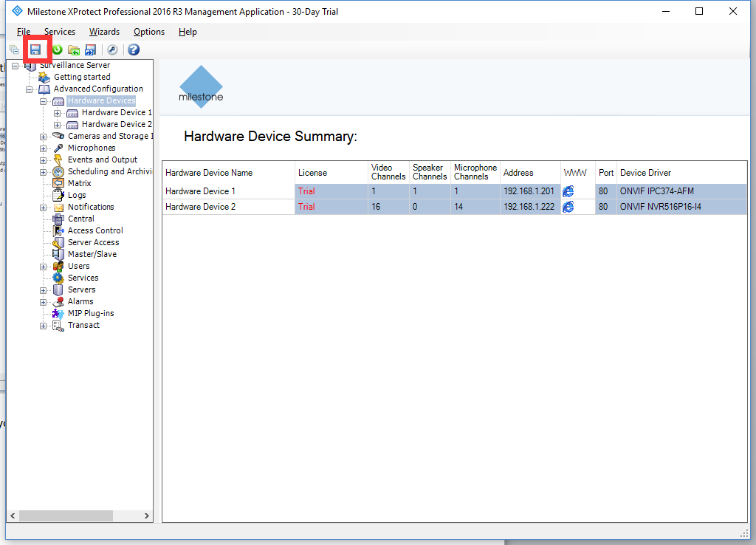Select Transact in the tree
The width and height of the screenshot is (756, 545).
[x=84, y=325]
